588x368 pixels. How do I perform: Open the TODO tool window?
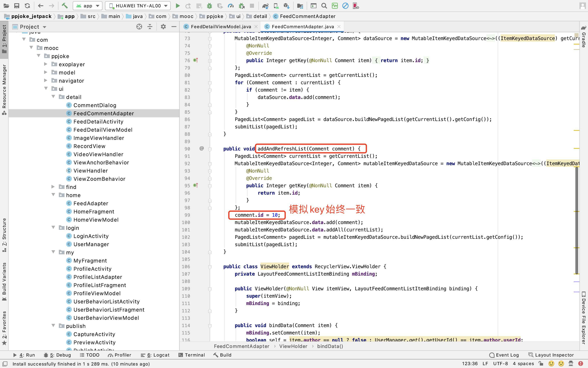click(x=90, y=355)
